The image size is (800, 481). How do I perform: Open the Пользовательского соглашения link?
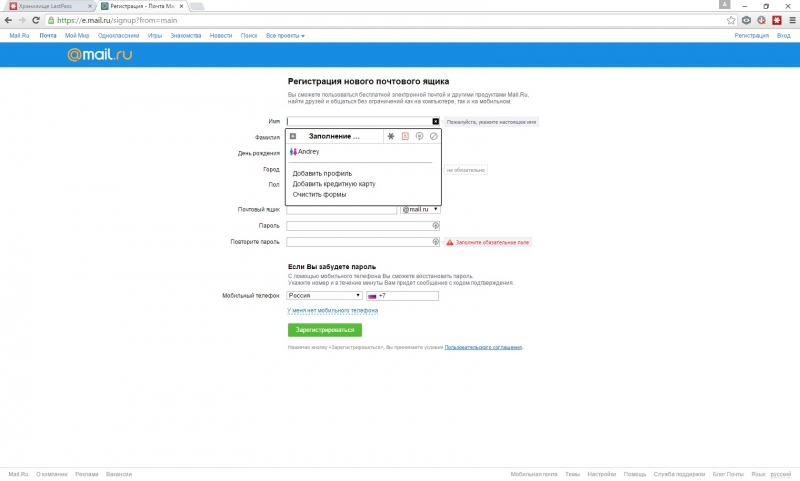coord(483,347)
